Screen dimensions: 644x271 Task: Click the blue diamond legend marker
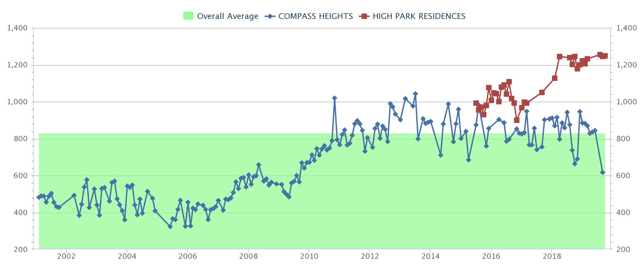click(x=269, y=16)
